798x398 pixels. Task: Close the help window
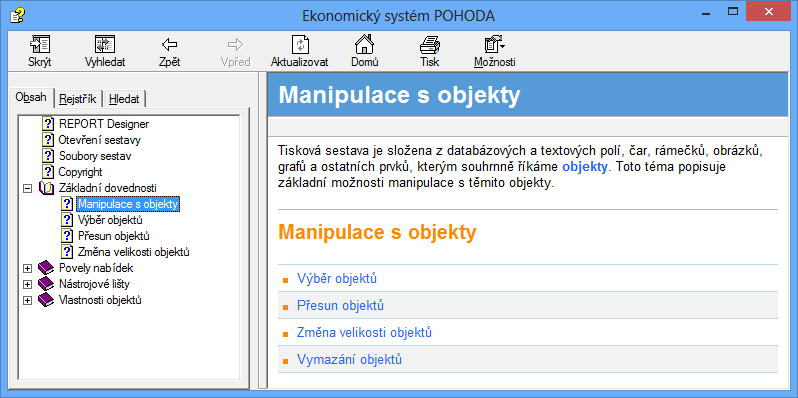[x=769, y=11]
